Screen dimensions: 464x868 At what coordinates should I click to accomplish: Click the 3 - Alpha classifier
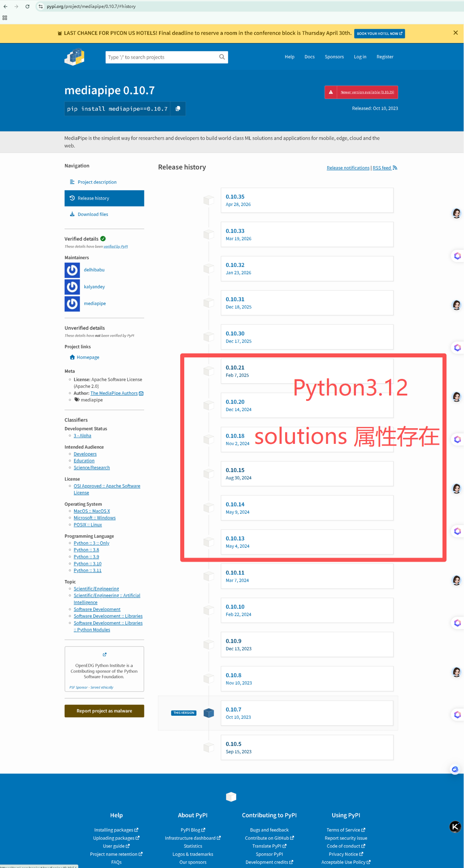82,436
